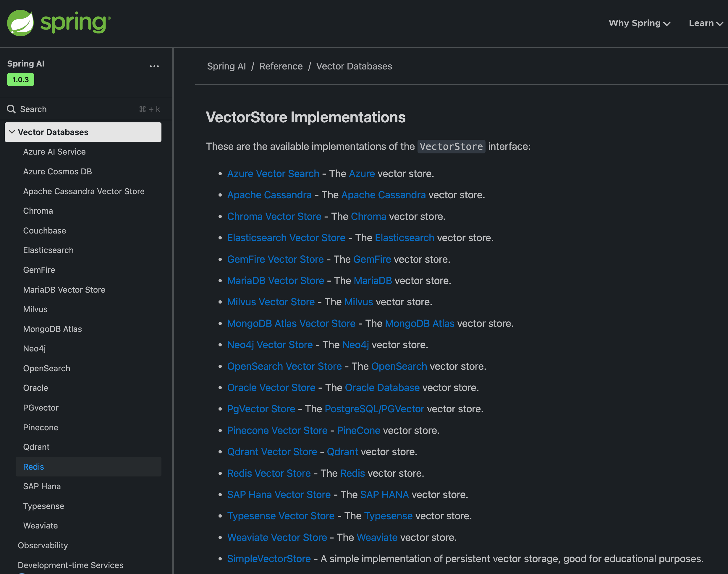Follow the PostgreSQL/PGVector link
728x574 pixels.
(x=374, y=409)
